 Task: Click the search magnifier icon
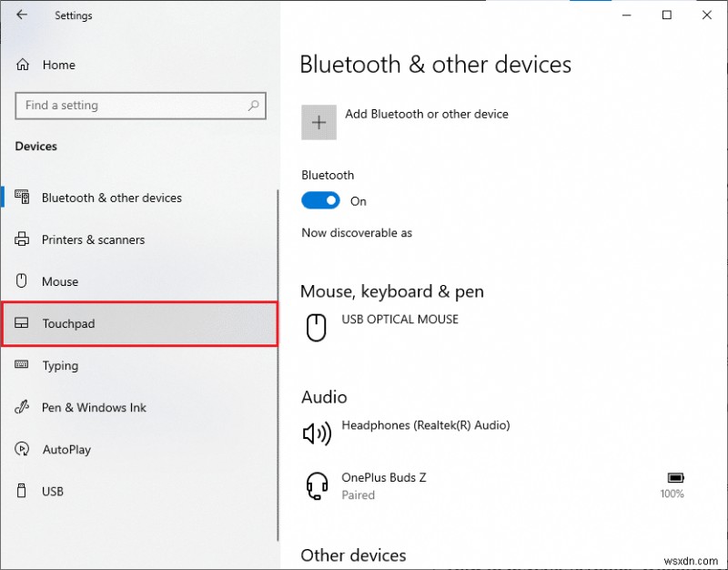coord(254,106)
